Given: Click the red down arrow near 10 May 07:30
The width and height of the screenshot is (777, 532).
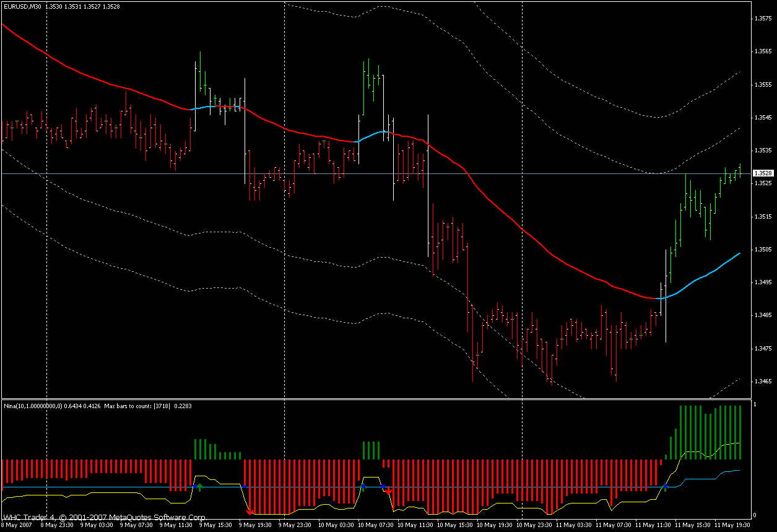Looking at the screenshot, I should (389, 491).
